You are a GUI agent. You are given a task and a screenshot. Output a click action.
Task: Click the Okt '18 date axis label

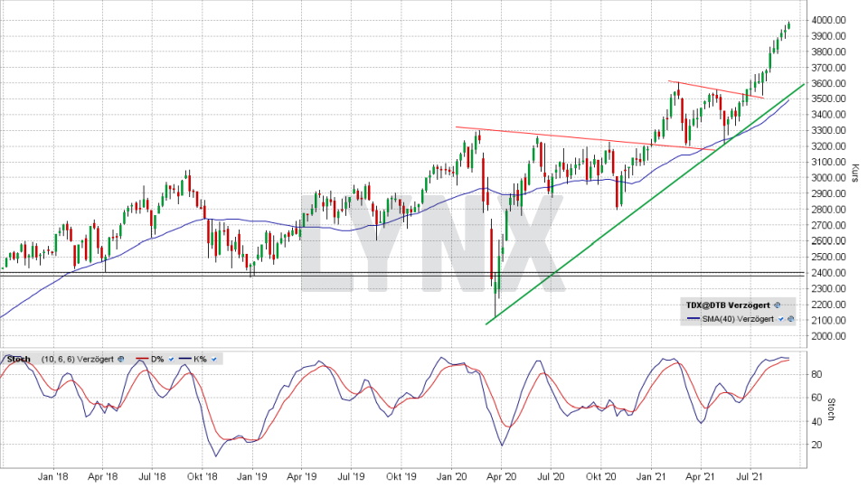pyautogui.click(x=202, y=476)
